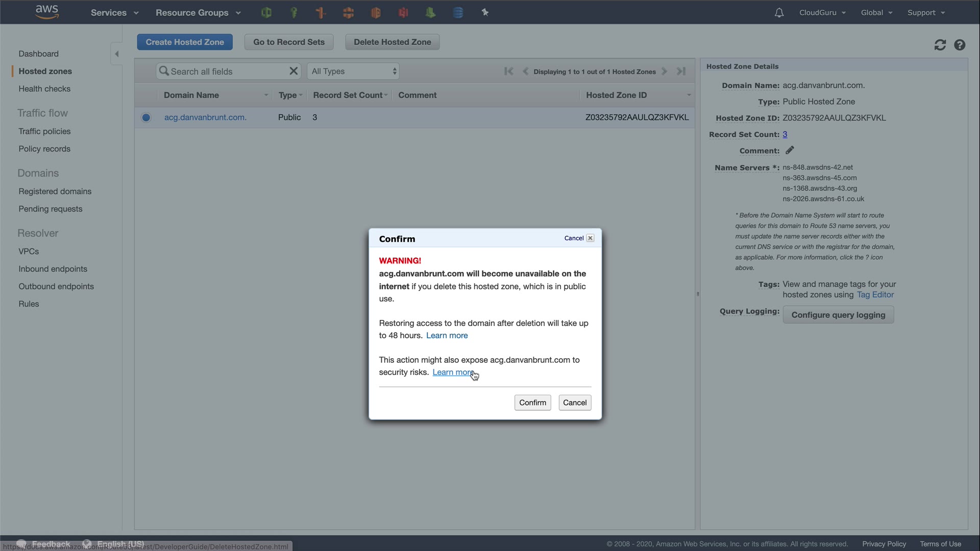Open Registered domains in sidebar
This screenshot has height=551, width=980.
(x=55, y=191)
